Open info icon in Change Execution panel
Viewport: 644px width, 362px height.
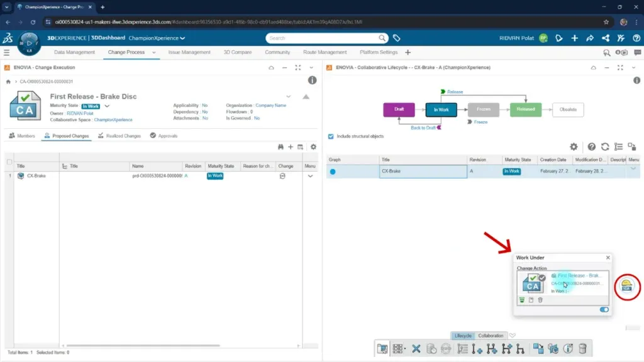[312, 80]
